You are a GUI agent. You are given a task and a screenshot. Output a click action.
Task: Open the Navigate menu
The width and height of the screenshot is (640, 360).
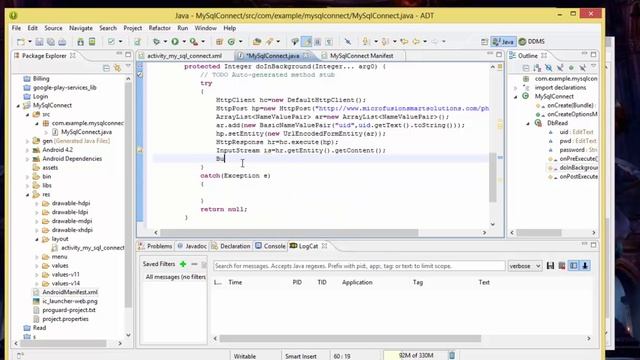pos(80,28)
